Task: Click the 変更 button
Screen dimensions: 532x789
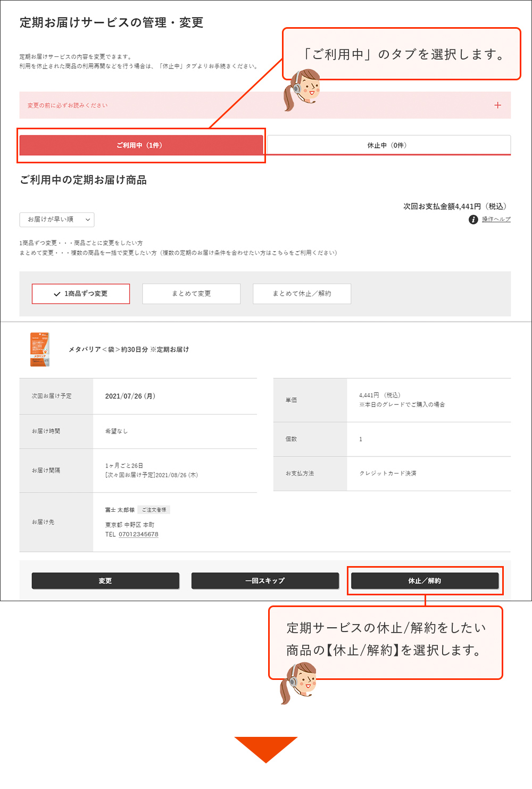Action: (x=105, y=580)
